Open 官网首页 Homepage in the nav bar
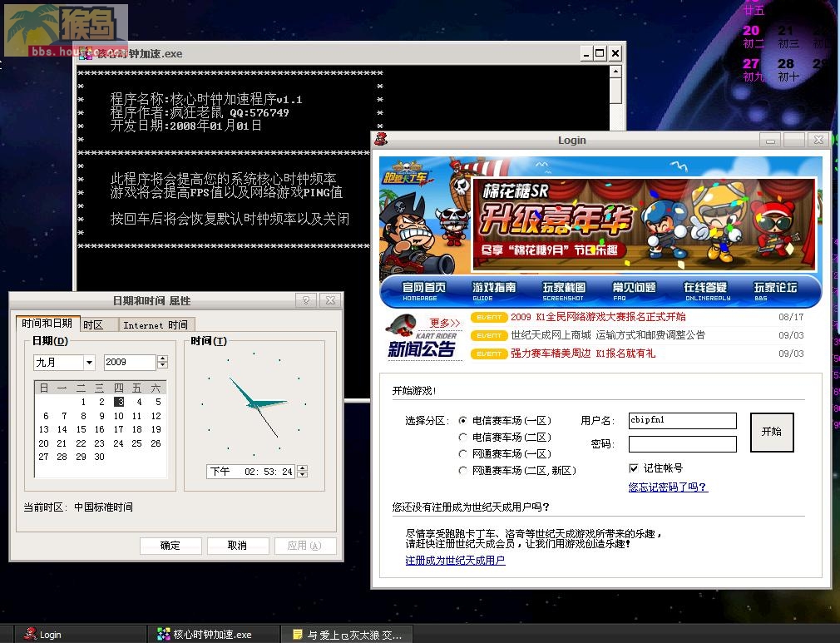This screenshot has height=643, width=840. 424,291
